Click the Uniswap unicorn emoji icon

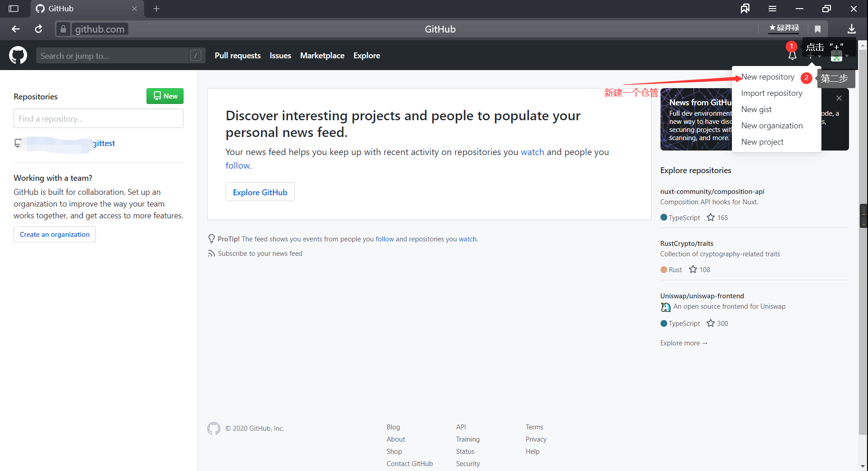665,307
